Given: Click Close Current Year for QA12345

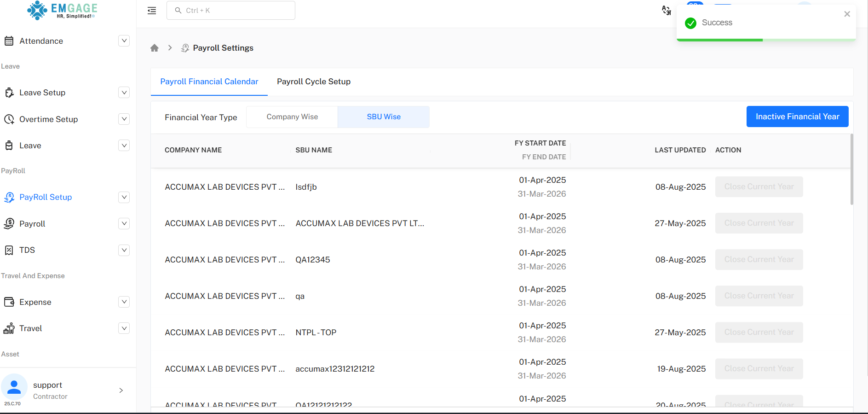Looking at the screenshot, I should [x=759, y=260].
